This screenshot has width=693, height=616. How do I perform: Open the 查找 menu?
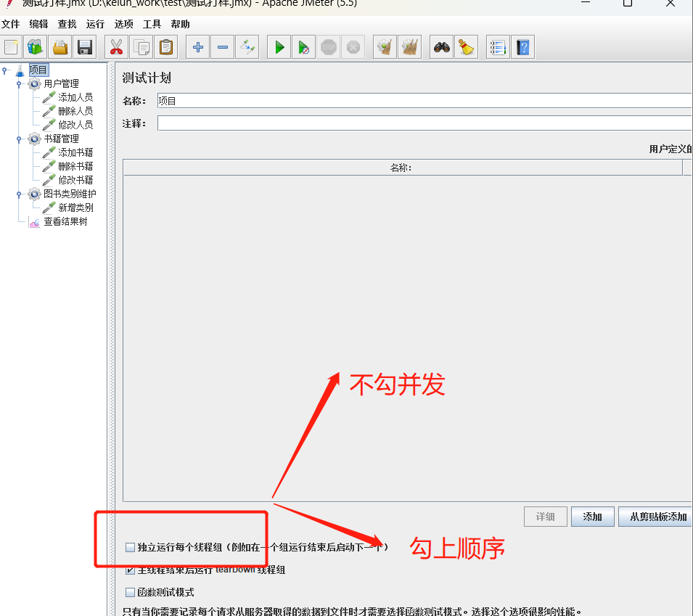pos(67,24)
